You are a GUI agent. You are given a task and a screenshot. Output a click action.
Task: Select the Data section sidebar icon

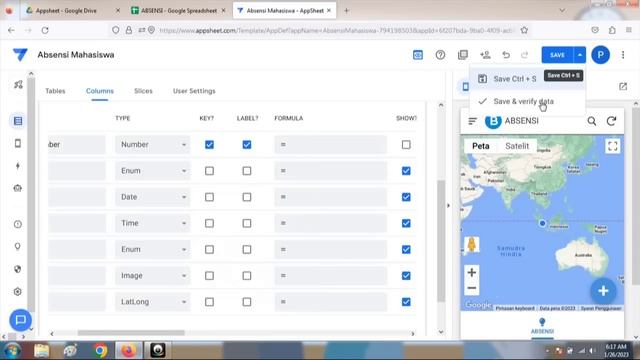(18, 121)
